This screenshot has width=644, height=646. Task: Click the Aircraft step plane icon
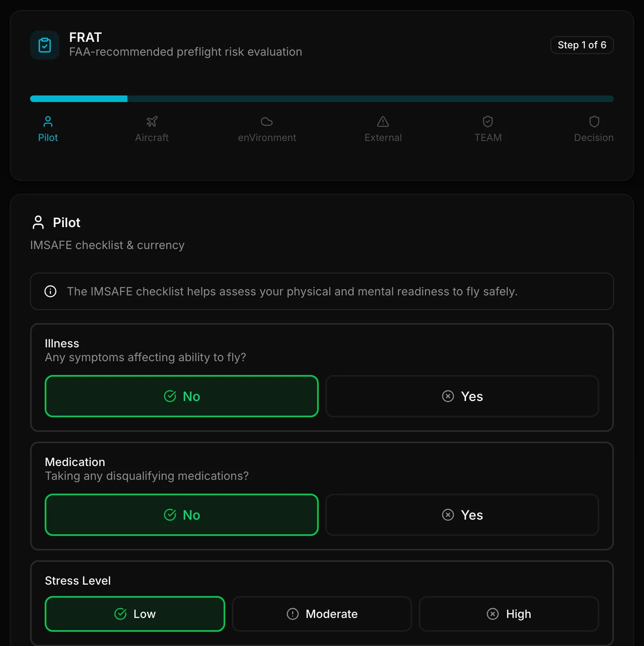point(152,121)
